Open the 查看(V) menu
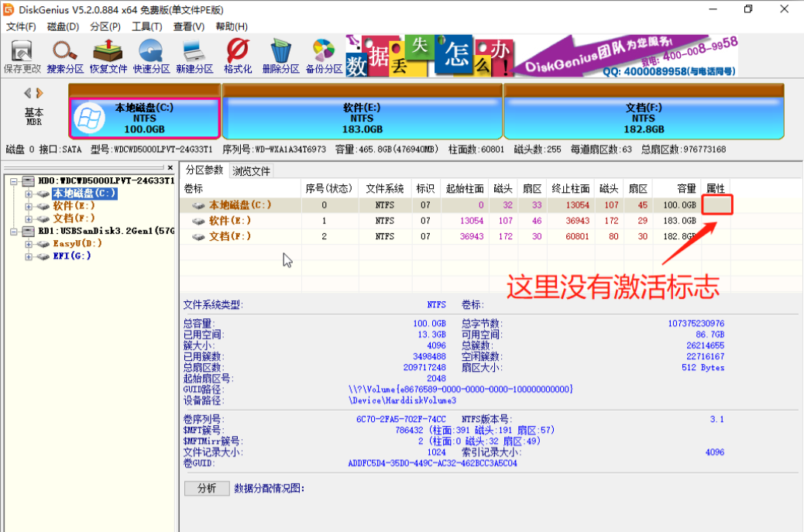The width and height of the screenshot is (804, 532). point(189,26)
